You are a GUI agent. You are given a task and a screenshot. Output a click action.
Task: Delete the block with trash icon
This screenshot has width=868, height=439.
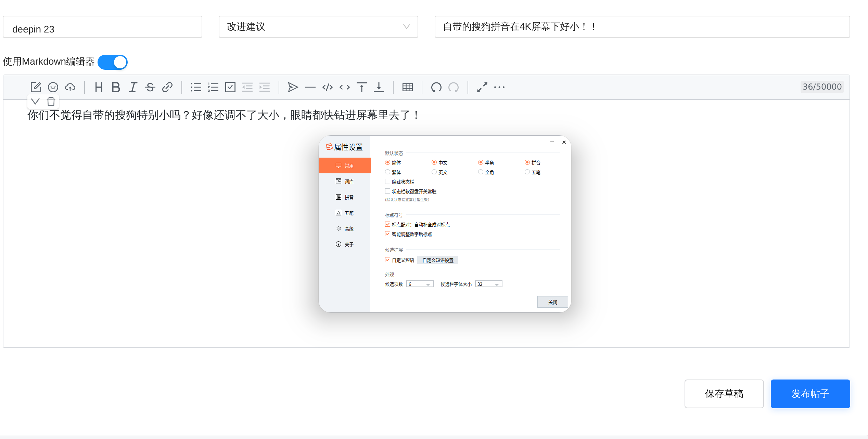pyautogui.click(x=51, y=102)
